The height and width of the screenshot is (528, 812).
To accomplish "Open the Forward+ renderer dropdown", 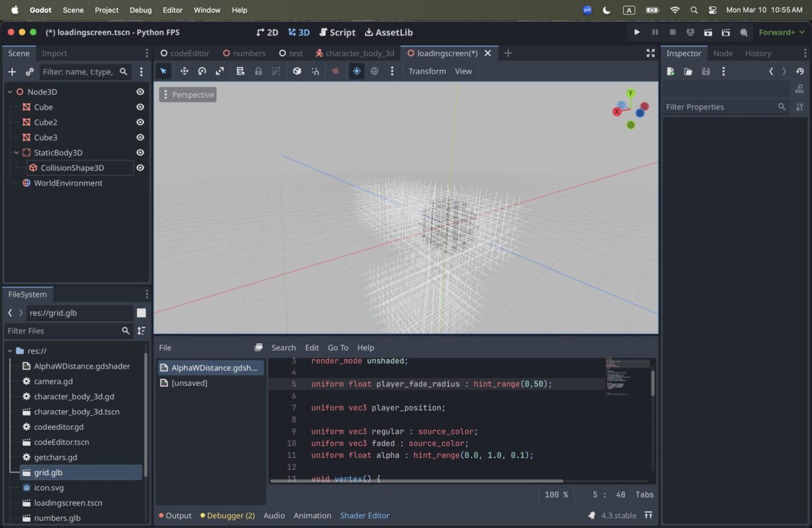I will (x=781, y=32).
